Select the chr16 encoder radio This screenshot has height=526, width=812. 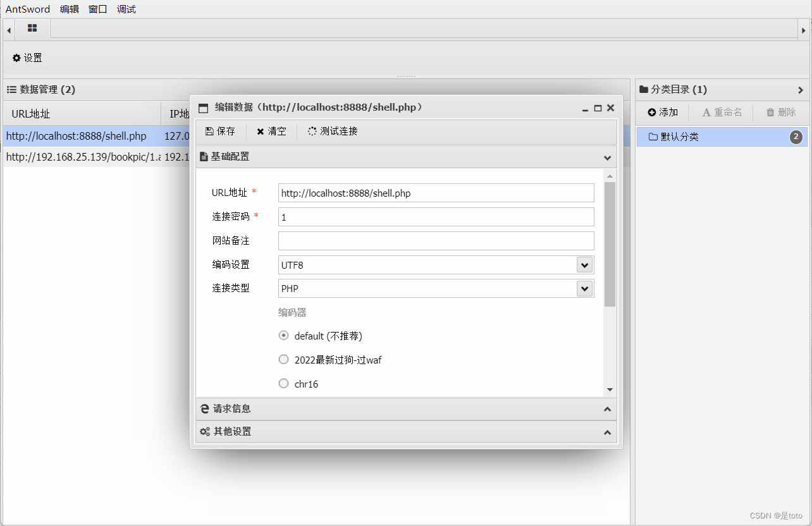pyautogui.click(x=284, y=384)
